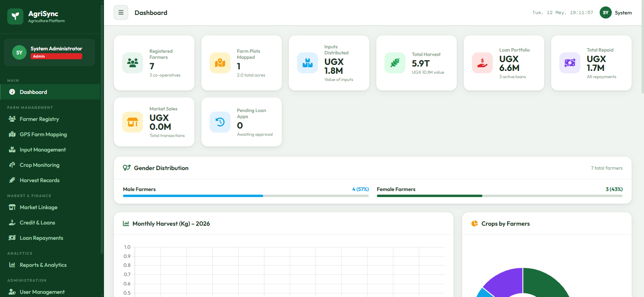Click the 'Awaiting approval' text
This screenshot has width=644, height=297.
tap(255, 134)
